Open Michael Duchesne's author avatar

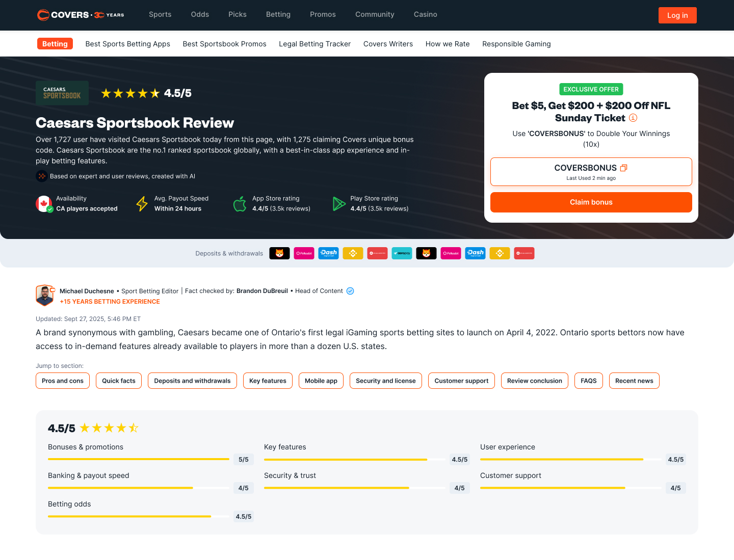point(45,296)
